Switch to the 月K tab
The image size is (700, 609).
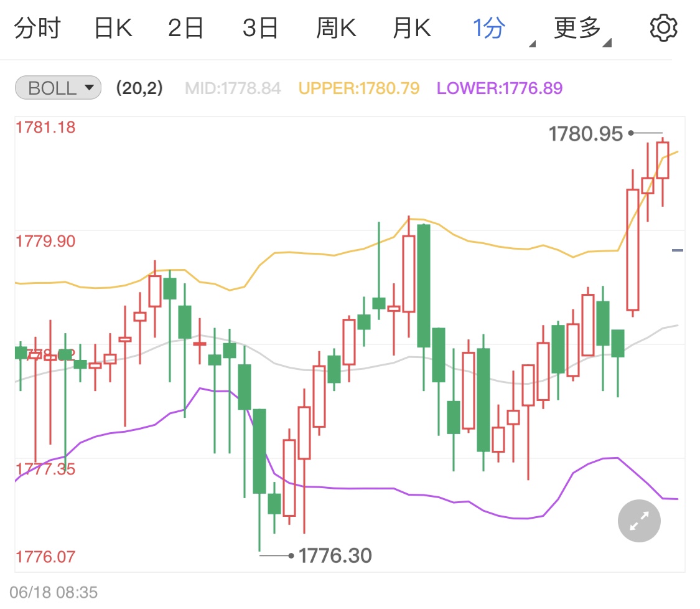coord(412,28)
